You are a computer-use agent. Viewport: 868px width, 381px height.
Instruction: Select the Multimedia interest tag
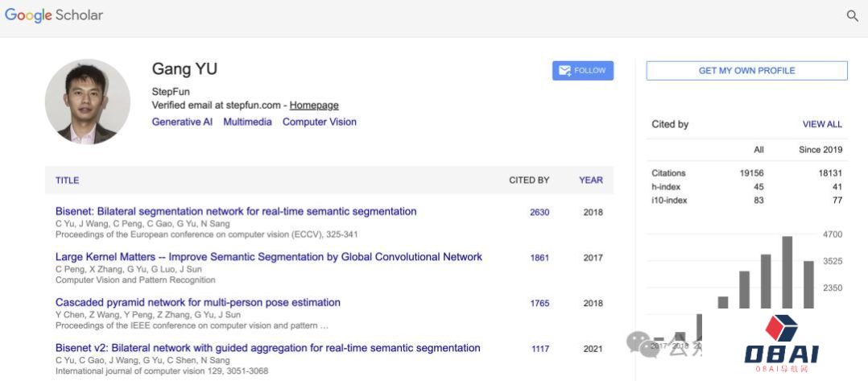pyautogui.click(x=247, y=122)
